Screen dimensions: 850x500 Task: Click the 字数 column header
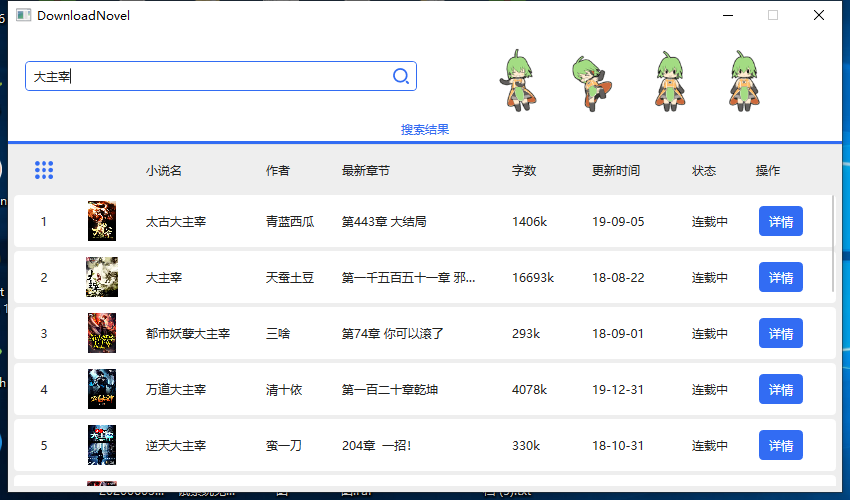[524, 171]
